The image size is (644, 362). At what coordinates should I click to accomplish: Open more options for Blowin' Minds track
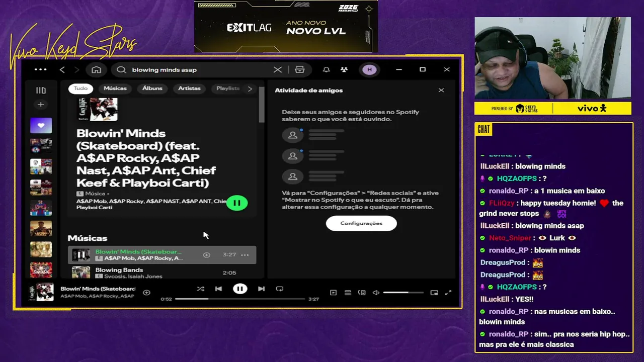(x=245, y=255)
